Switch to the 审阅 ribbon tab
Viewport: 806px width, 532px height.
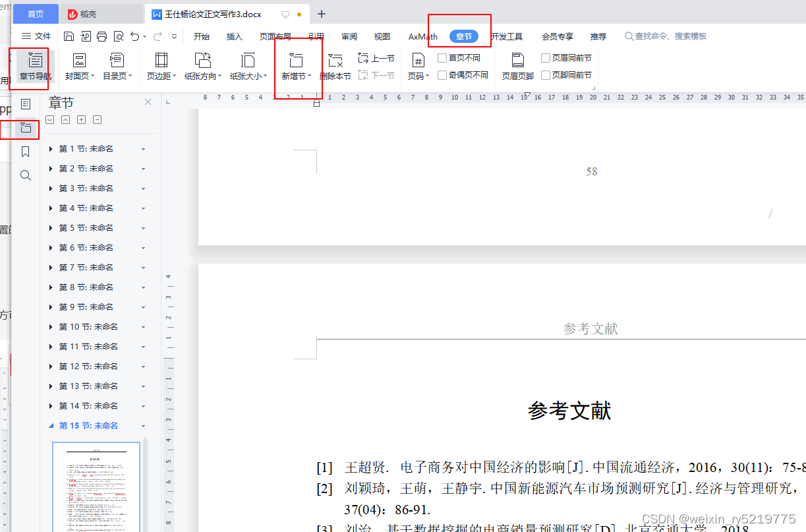pyautogui.click(x=349, y=36)
